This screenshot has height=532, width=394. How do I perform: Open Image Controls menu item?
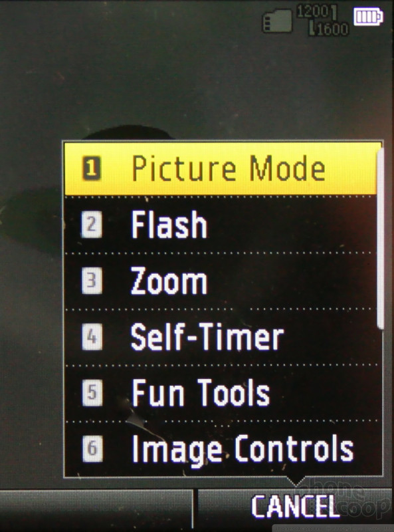click(221, 449)
